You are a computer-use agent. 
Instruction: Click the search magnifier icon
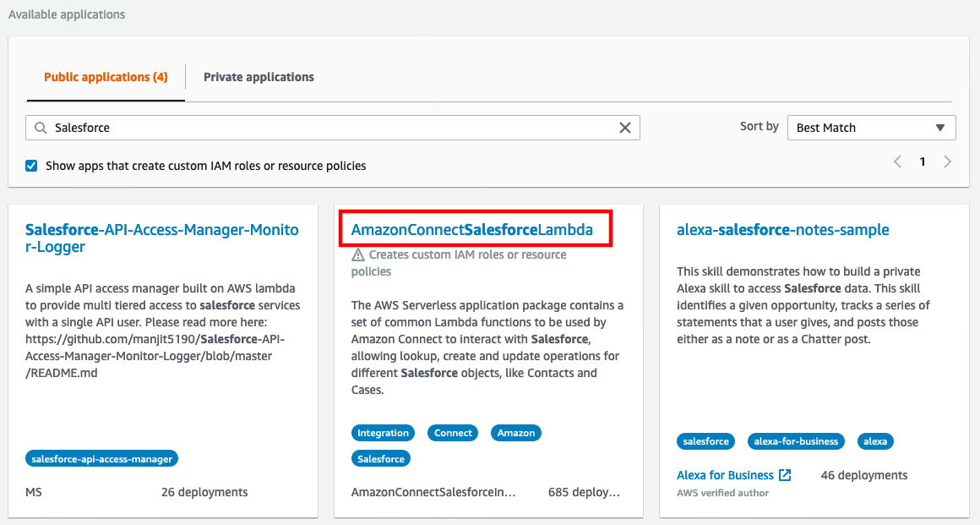(41, 128)
